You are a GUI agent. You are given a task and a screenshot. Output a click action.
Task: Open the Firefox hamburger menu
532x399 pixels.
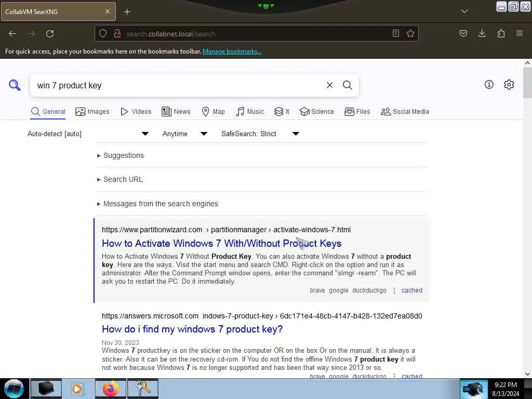(x=520, y=33)
